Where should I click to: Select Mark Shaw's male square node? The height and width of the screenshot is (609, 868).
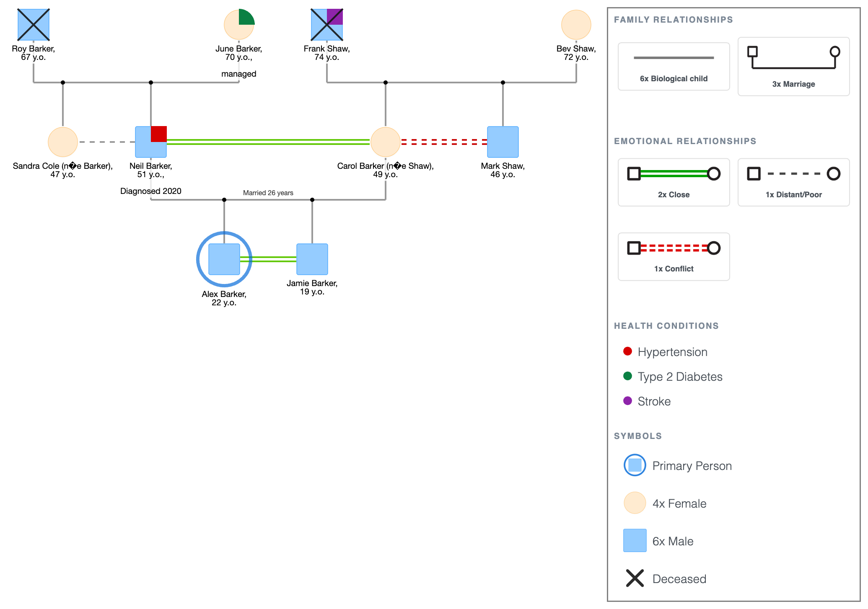click(503, 142)
